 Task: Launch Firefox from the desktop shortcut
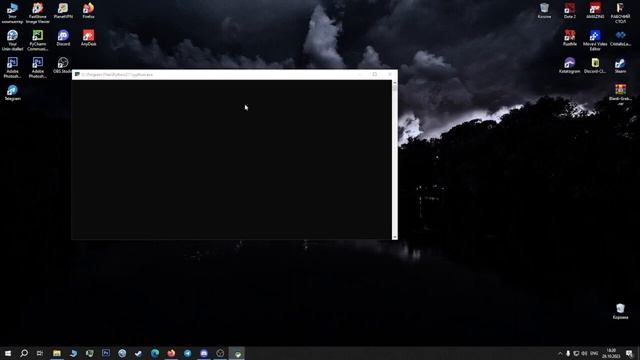tap(88, 11)
